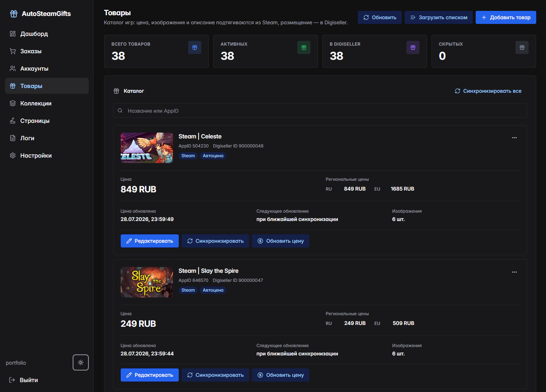The height and width of the screenshot is (392, 546).
Task: Click the blue gift icon in Всего товаров card
Action: (195, 47)
